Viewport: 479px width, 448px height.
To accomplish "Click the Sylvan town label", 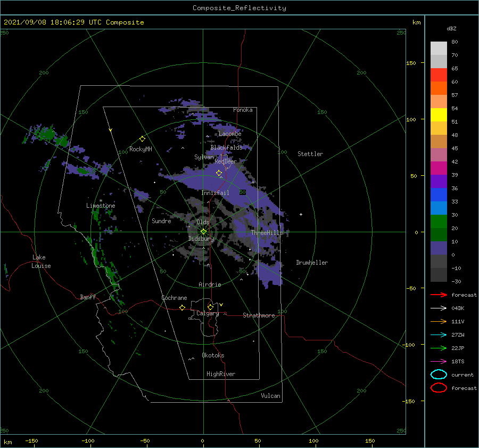I will 204,157.
